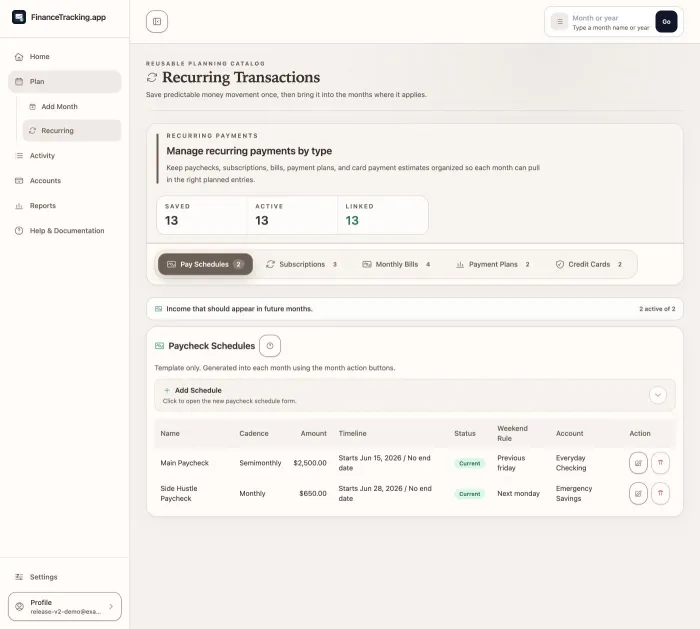Expand the Profile chevron arrow
The height and width of the screenshot is (629, 700).
pyautogui.click(x=111, y=606)
